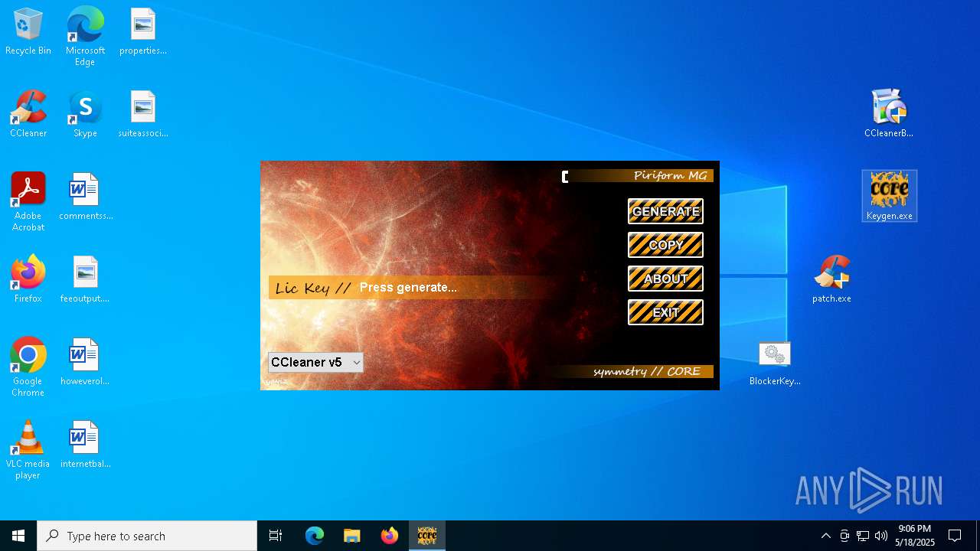Screen dimensions: 980x551
Task: Select the suiteassoci image file icon
Action: (x=143, y=115)
